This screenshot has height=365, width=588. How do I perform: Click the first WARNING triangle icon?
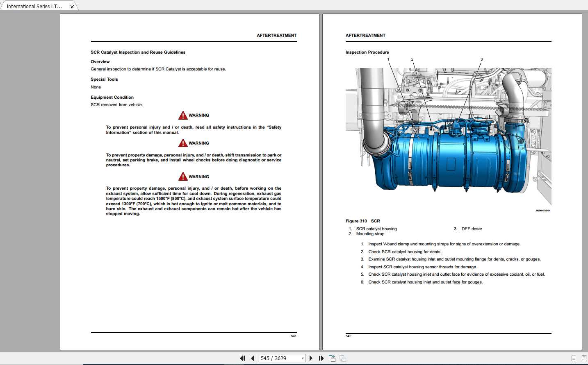pyautogui.click(x=183, y=116)
